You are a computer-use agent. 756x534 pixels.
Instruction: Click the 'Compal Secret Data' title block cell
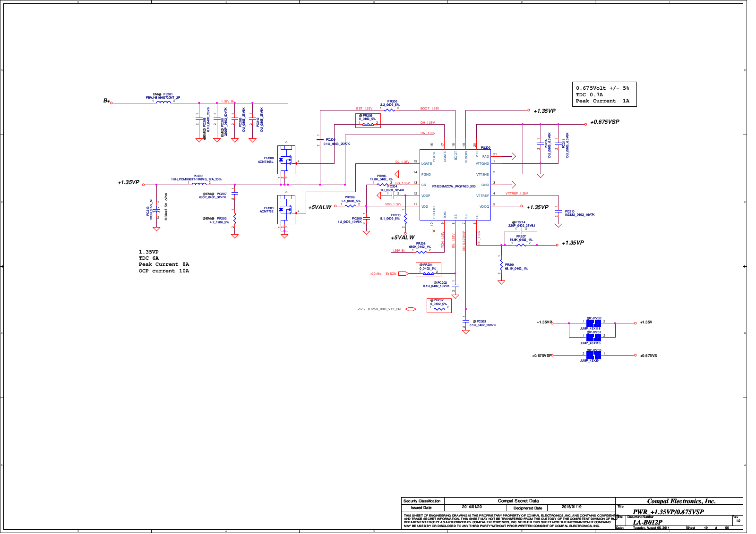tap(518, 501)
